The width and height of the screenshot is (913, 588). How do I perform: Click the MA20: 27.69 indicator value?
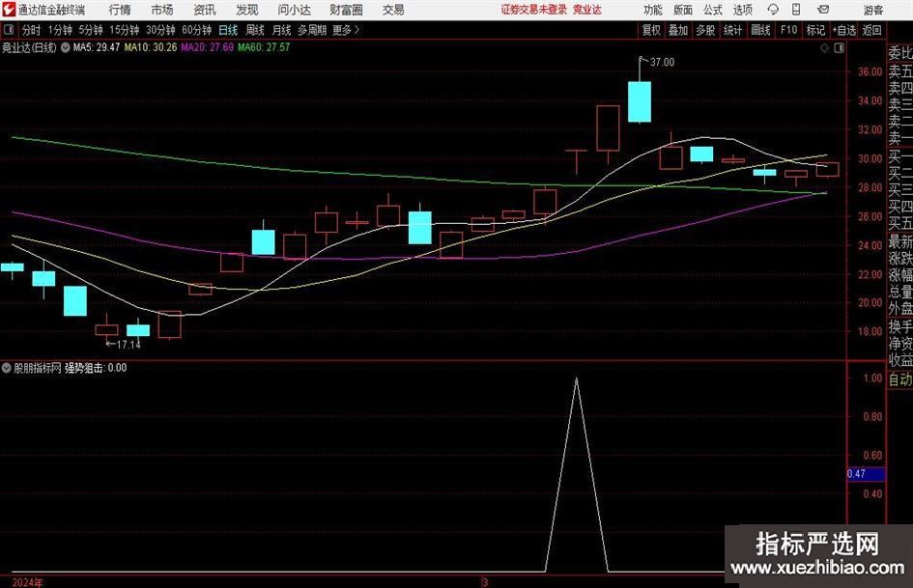[x=208, y=47]
